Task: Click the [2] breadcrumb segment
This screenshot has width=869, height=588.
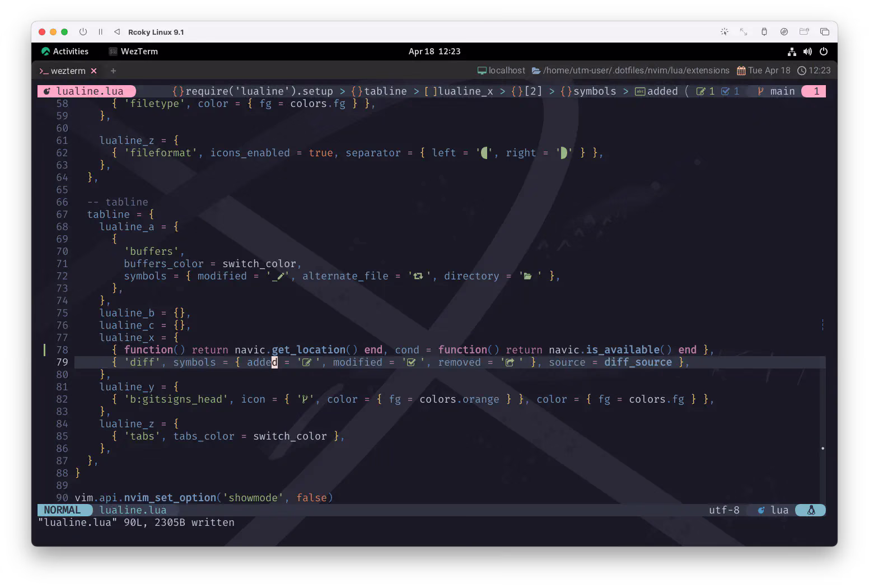Action: pyautogui.click(x=526, y=91)
